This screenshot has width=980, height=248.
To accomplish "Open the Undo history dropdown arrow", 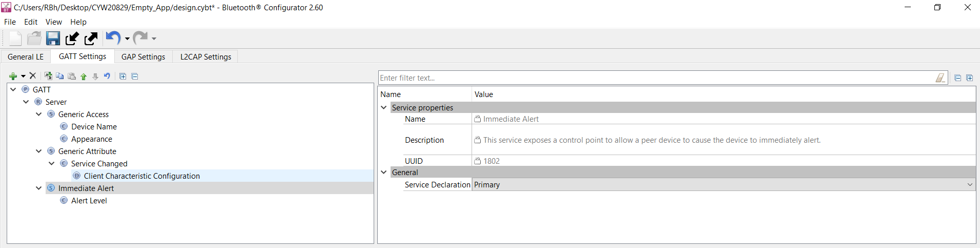I will tap(127, 39).
